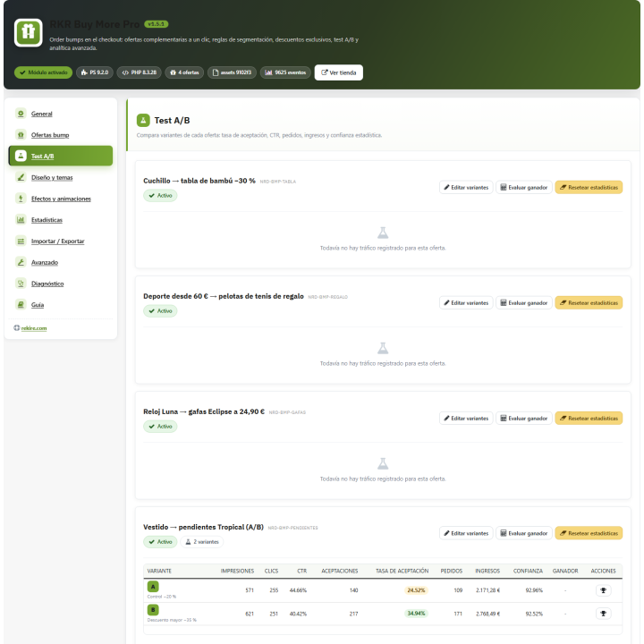Image resolution: width=644 pixels, height=644 pixels.
Task: Click the flask placeholder in Deporte card
Action: [x=383, y=348]
